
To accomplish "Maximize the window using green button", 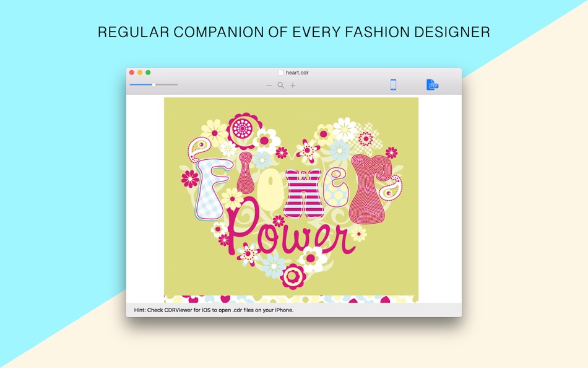I will point(148,72).
